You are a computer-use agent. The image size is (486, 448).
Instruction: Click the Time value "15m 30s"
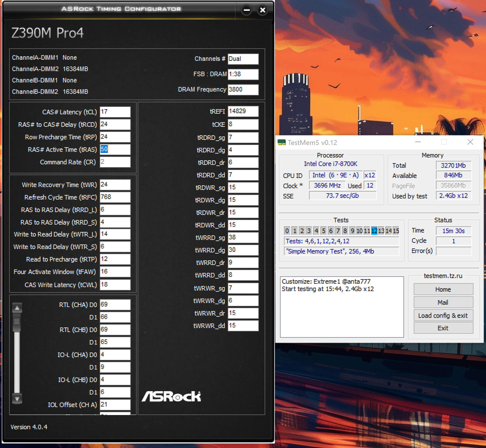[x=454, y=231]
